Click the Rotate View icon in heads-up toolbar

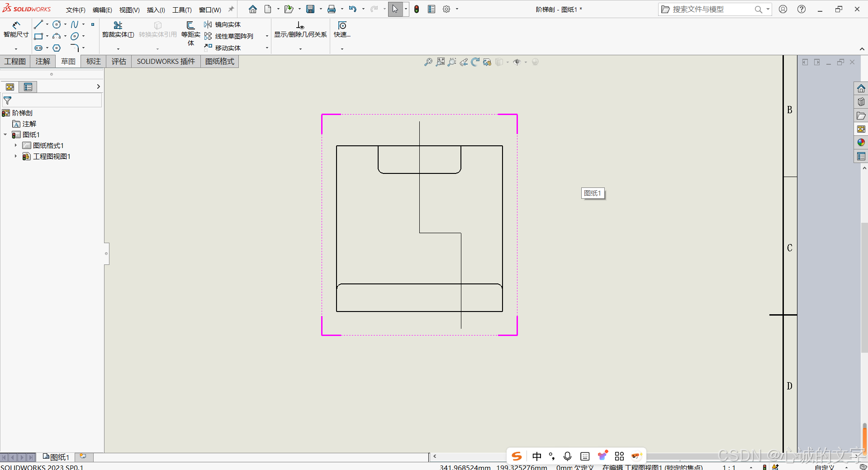point(475,62)
